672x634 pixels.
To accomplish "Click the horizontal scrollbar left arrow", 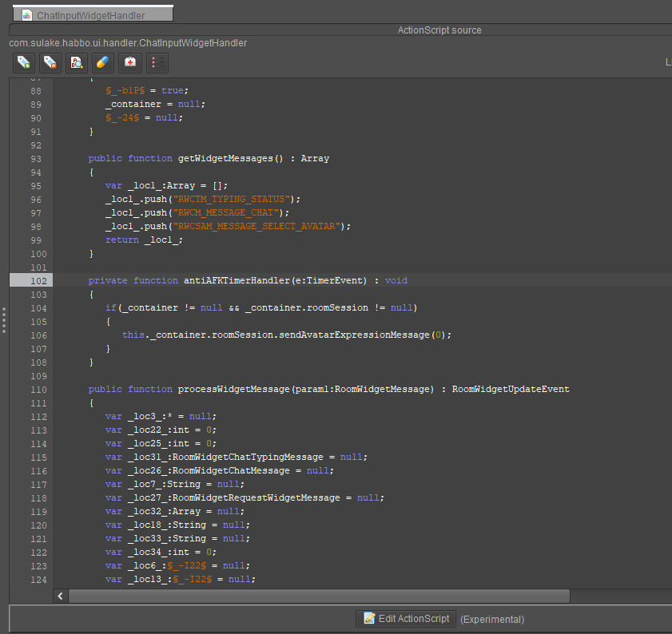I will coord(61,596).
